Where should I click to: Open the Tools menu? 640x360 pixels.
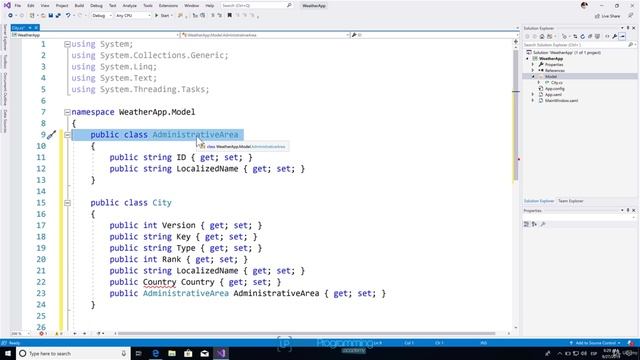point(148,6)
